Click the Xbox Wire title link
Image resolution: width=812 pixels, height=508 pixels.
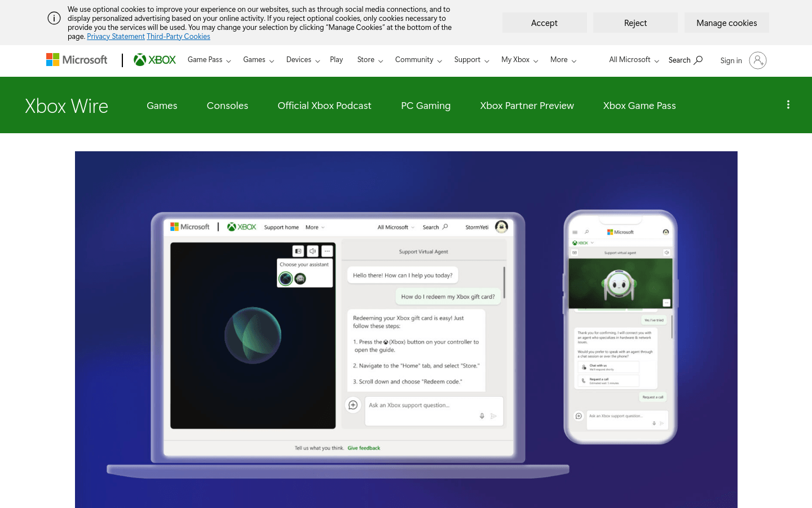pyautogui.click(x=67, y=106)
